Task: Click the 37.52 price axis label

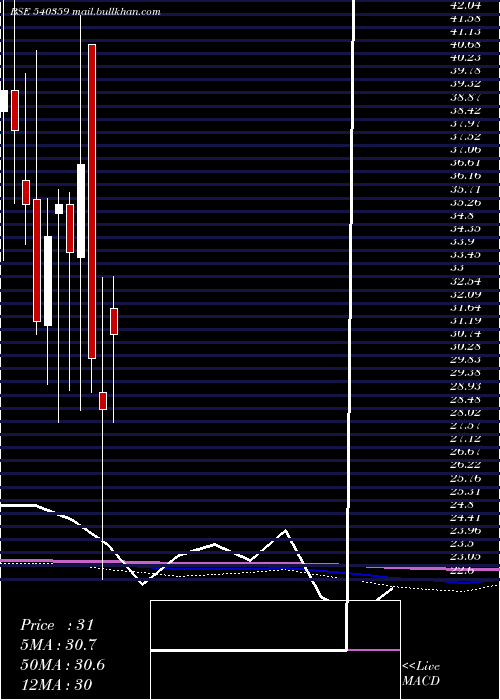Action: [466, 137]
